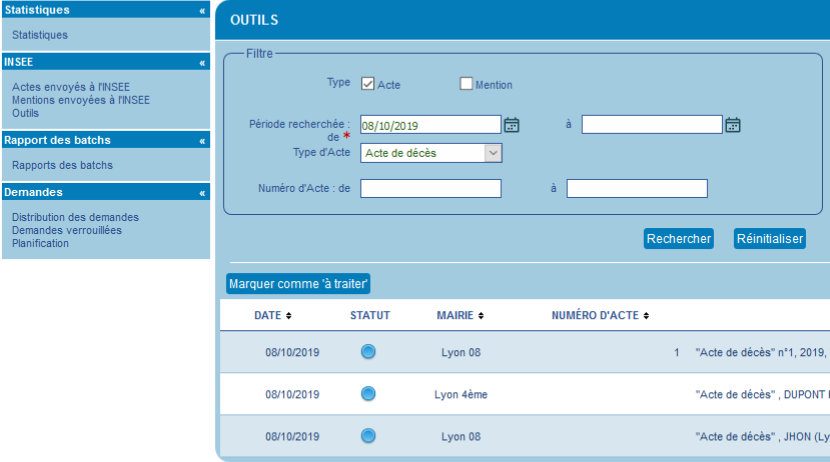Click status icon in third result row
830x462 pixels.
click(368, 435)
